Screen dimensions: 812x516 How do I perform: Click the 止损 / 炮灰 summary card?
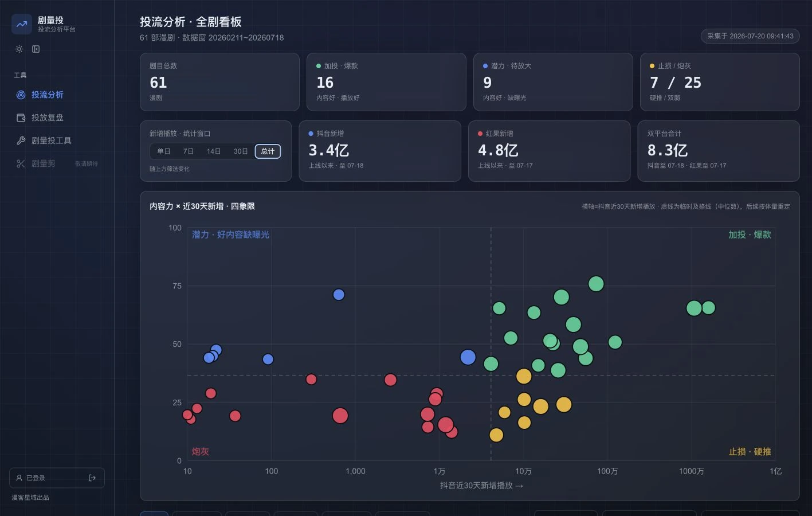720,82
